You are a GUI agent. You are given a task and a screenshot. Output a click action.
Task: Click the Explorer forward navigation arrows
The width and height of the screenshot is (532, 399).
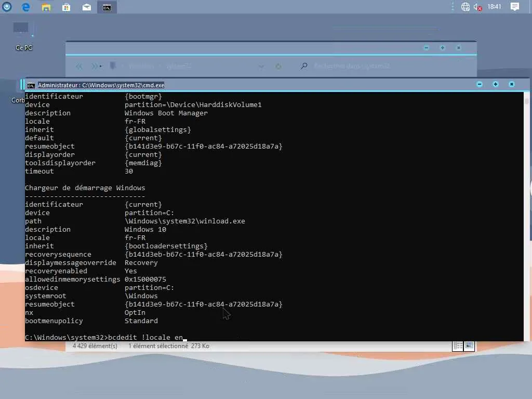pyautogui.click(x=96, y=66)
